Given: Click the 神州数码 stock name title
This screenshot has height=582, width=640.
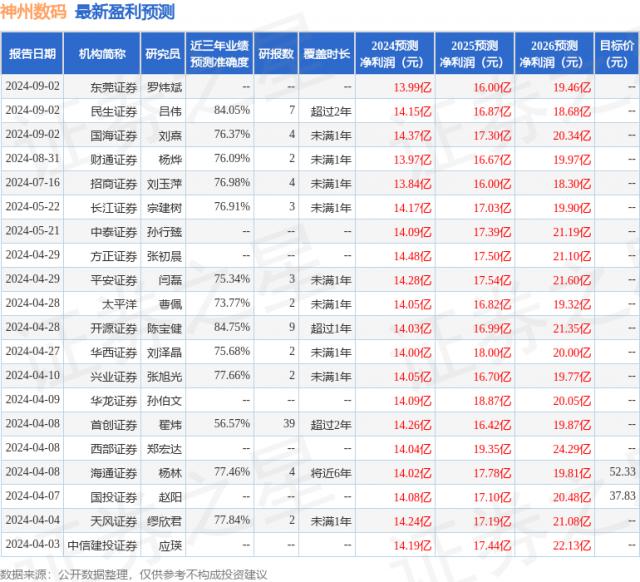Looking at the screenshot, I should 32,13.
